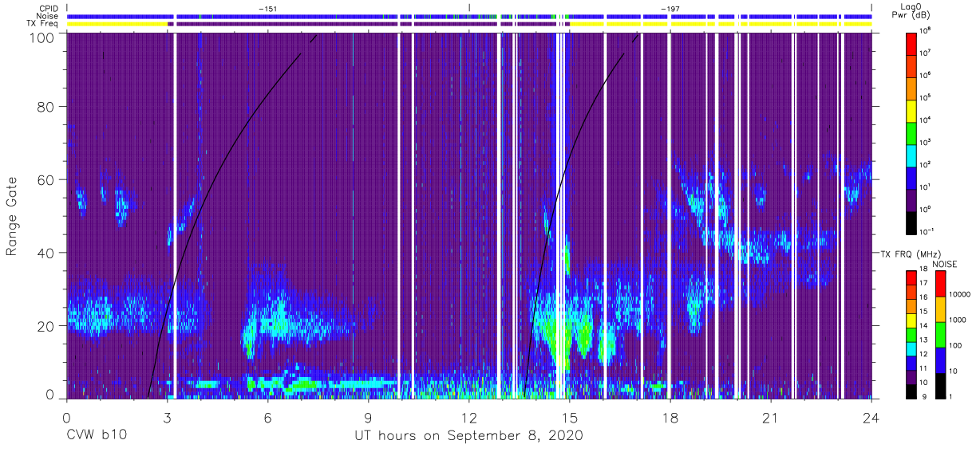The image size is (980, 452).
Task: Click the CPID value '-151'
Action: coord(268,8)
